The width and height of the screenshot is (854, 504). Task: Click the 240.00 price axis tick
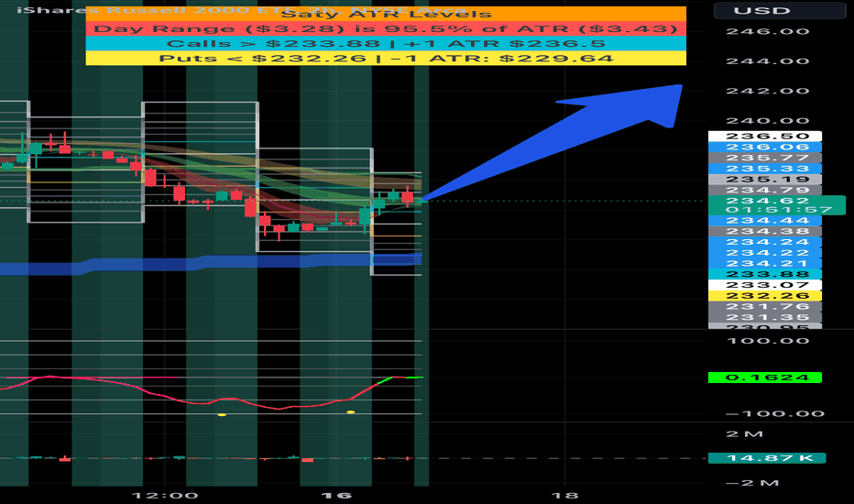pos(767,121)
